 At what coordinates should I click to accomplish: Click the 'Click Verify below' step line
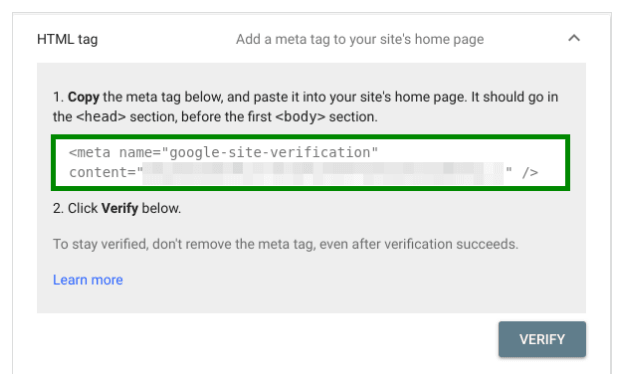point(117,208)
